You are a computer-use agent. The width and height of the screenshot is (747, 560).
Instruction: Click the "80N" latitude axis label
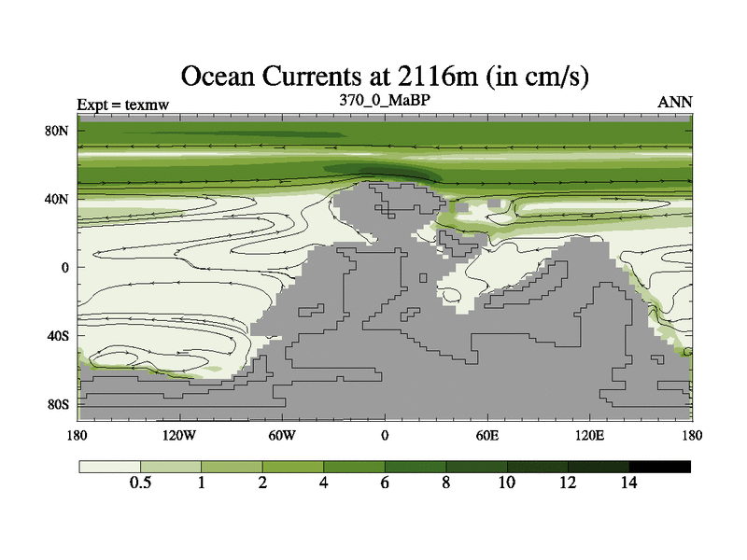click(59, 131)
